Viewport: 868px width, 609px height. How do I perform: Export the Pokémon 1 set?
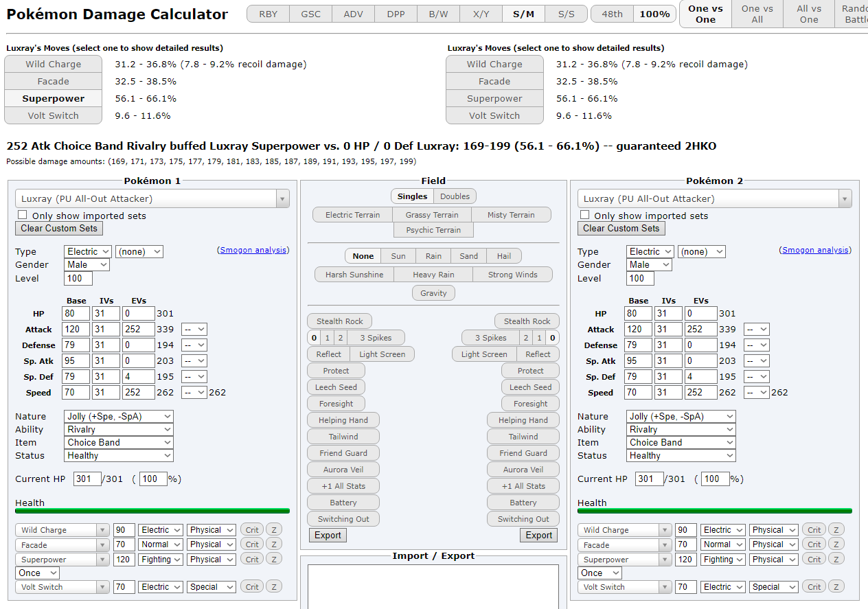coord(328,536)
